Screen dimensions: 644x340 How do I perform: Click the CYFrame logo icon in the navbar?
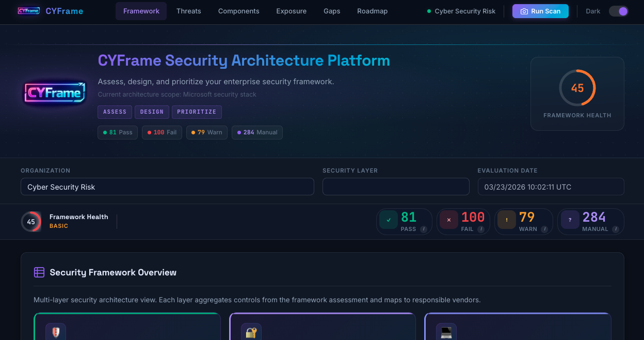(x=29, y=10)
